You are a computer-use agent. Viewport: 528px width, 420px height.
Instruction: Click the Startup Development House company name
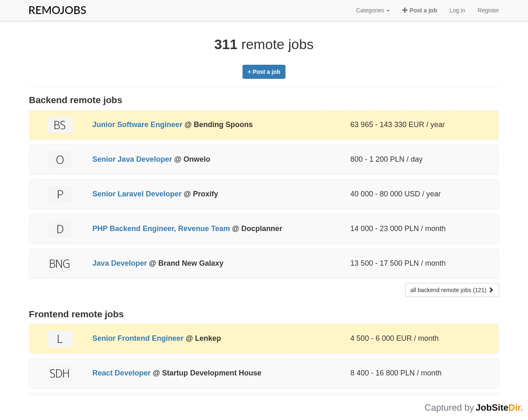point(212,373)
